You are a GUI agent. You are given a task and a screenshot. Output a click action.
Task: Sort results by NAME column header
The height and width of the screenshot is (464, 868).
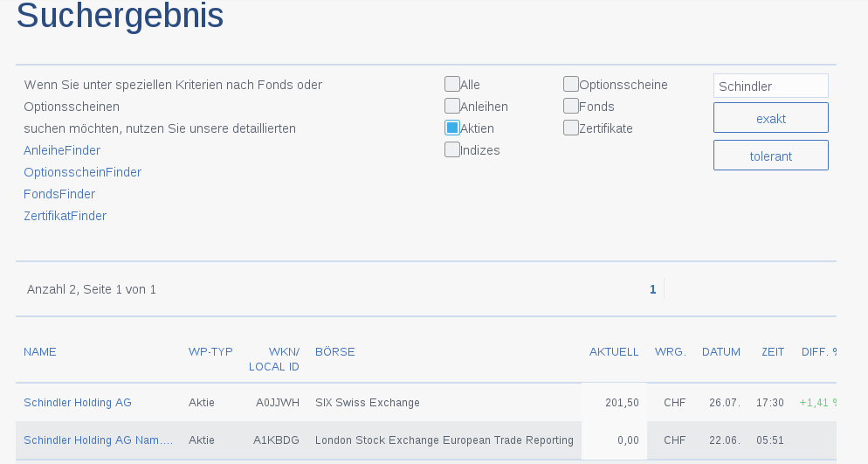(x=40, y=352)
